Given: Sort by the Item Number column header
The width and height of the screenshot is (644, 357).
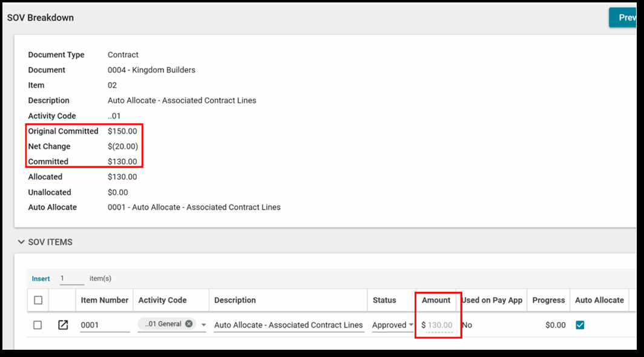Looking at the screenshot, I should [x=105, y=300].
